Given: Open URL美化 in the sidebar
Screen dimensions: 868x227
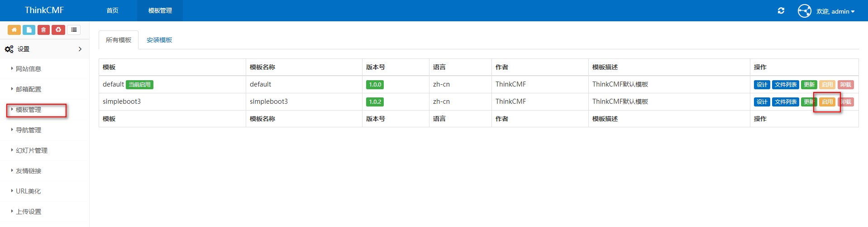Looking at the screenshot, I should 28,191.
